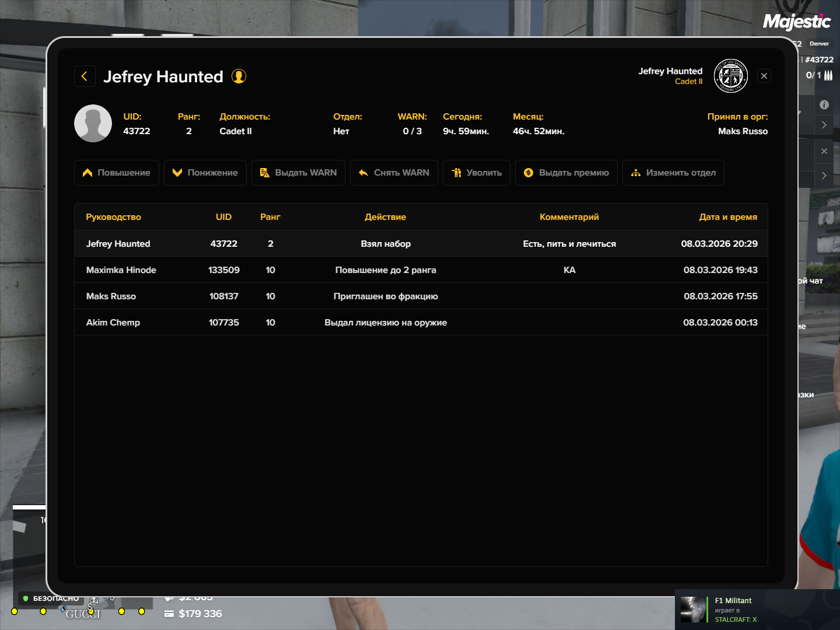Click UID 107735 in the log table
Image resolution: width=840 pixels, height=630 pixels.
[224, 323]
